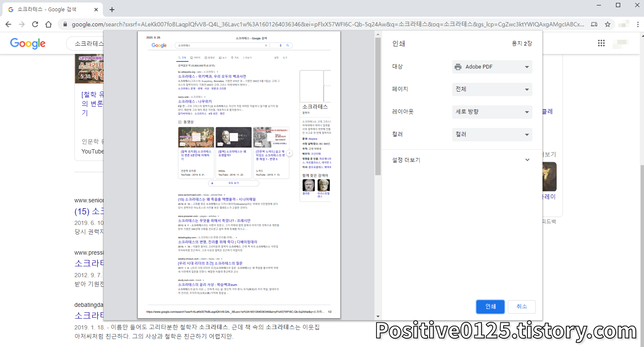Click the background page vertical scrollbar

(641, 256)
